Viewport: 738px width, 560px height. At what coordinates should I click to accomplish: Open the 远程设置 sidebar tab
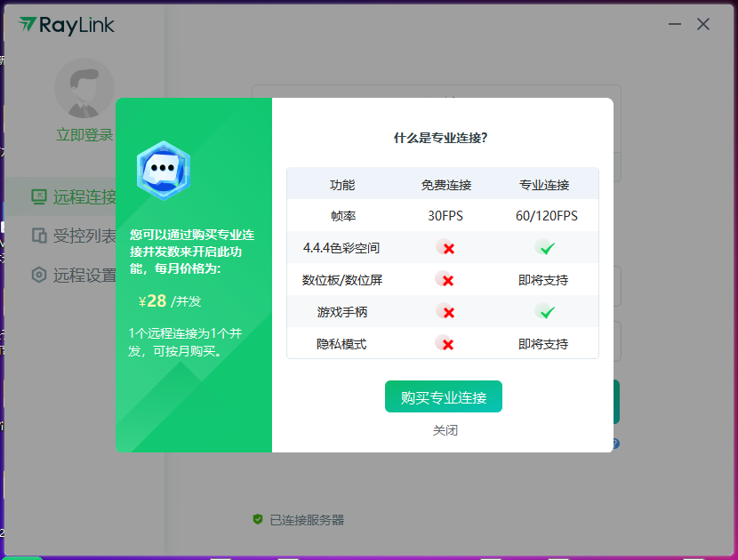pos(84,275)
